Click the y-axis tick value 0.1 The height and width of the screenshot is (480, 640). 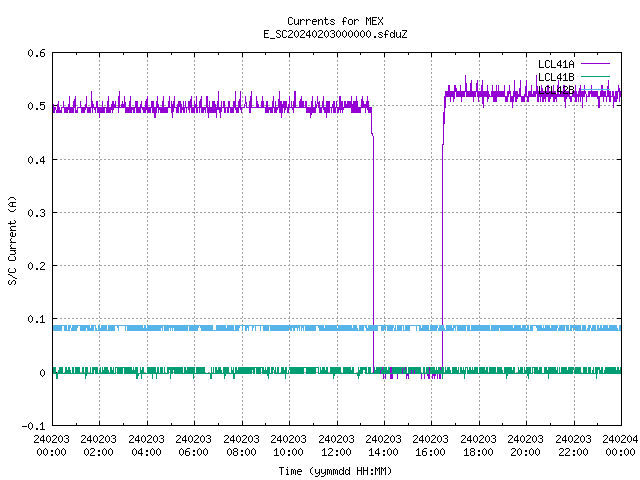pos(36,319)
